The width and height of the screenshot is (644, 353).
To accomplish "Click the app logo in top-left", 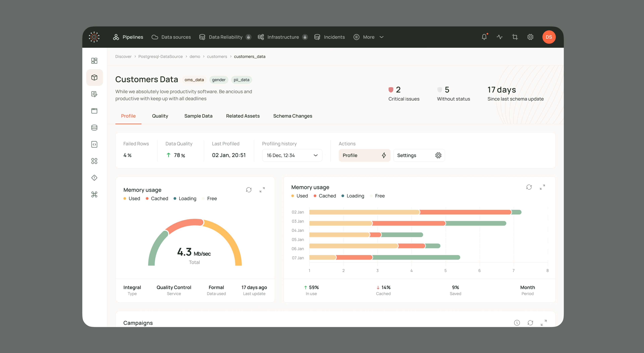I will 94,37.
